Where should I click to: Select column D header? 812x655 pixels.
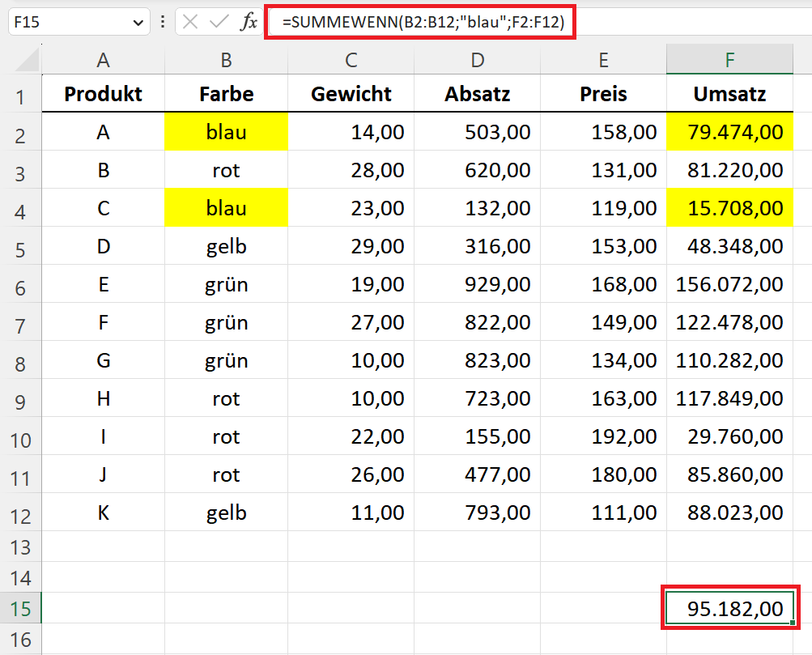pos(478,60)
